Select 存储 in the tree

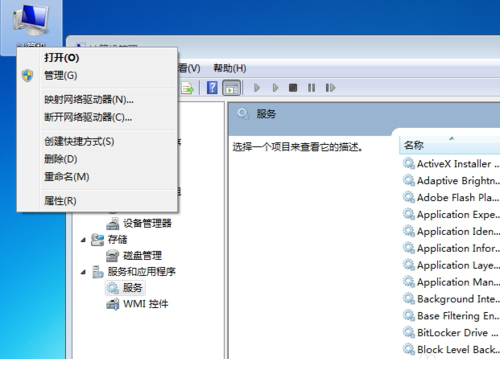117,240
